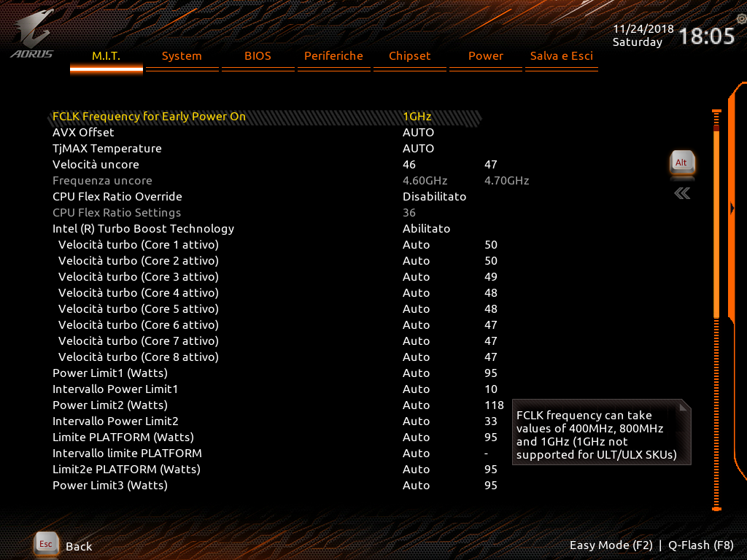Screen dimensions: 747x560
Task: Open the Power tab
Action: pos(485,56)
